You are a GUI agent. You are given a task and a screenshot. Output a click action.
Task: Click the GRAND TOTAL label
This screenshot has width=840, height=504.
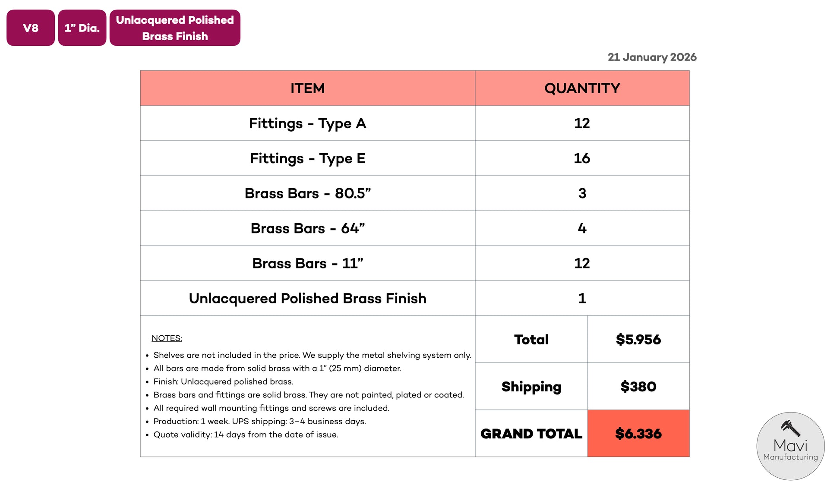531,434
